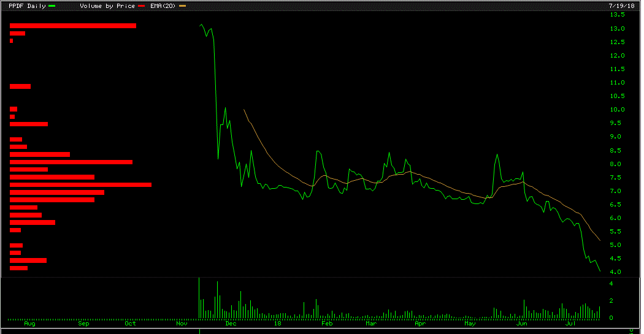Click the topmost red volume-by-price bar
644x334 pixels.
(x=72, y=25)
